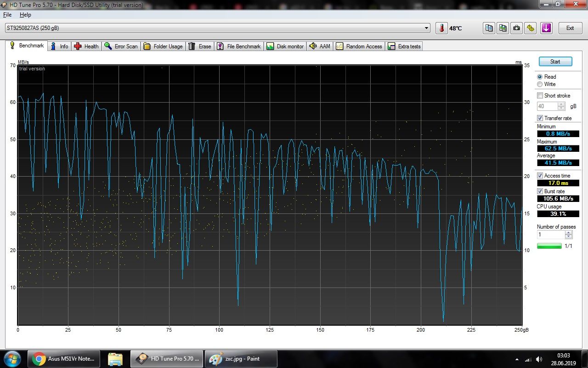The image size is (588, 368).
Task: Increase the number of passes
Action: tap(569, 232)
